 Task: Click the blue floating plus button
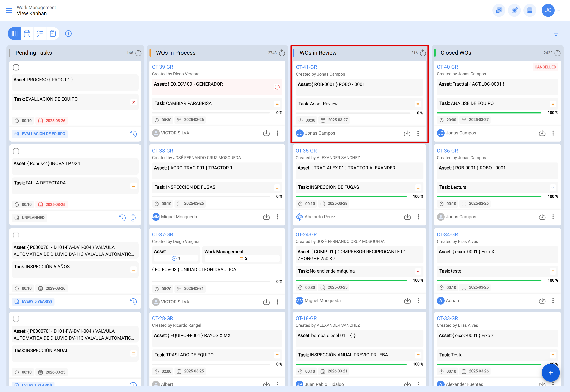pos(551,373)
